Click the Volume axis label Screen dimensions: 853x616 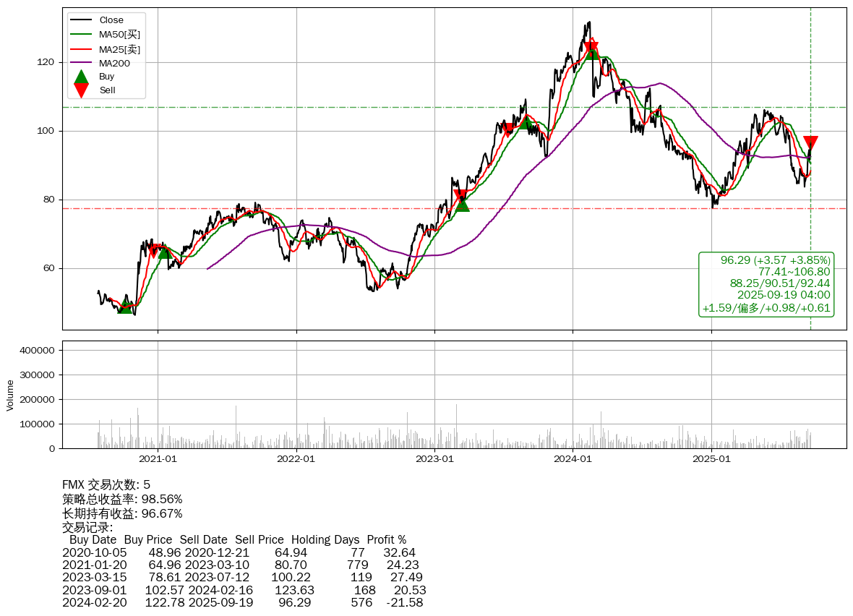(x=10, y=395)
